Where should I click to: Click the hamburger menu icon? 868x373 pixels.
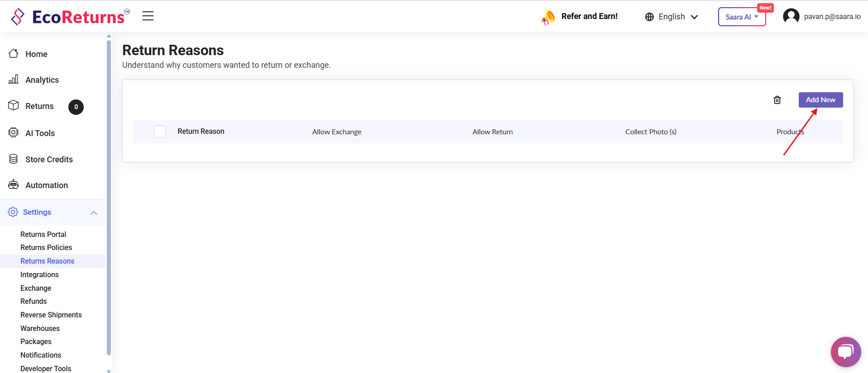point(148,16)
